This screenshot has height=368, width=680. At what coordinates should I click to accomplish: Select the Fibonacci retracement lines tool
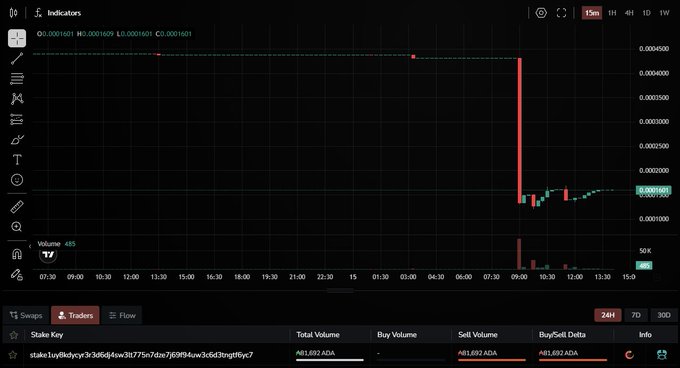point(17,78)
